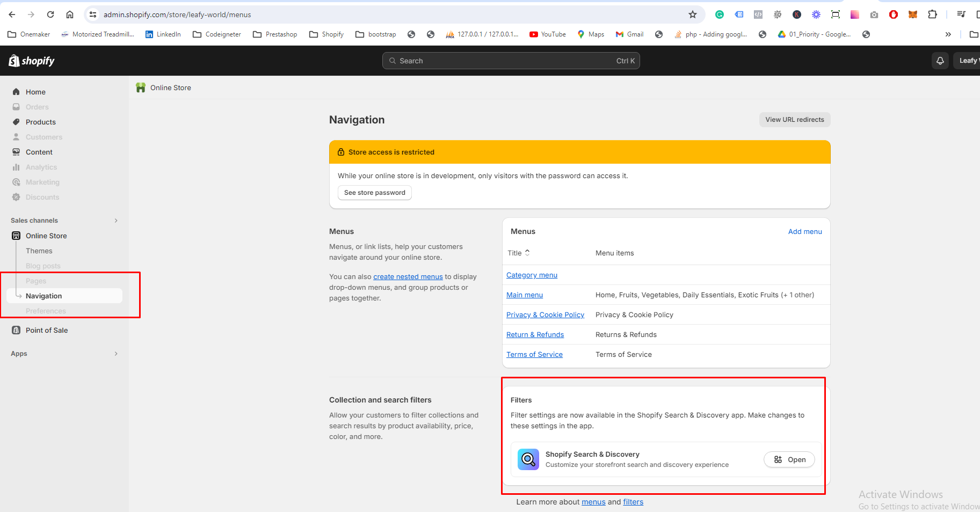Open site information icon in address bar

[x=93, y=14]
